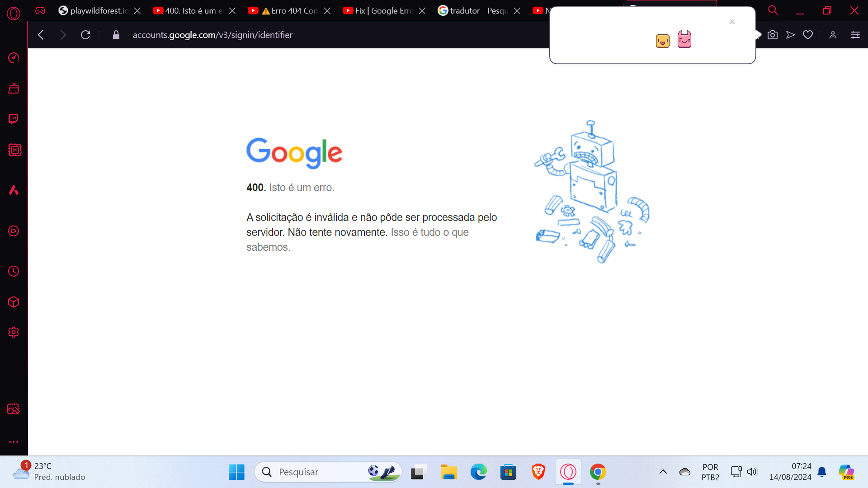The image size is (868, 488).
Task: Launch Brave browser from the taskbar
Action: [x=538, y=472]
